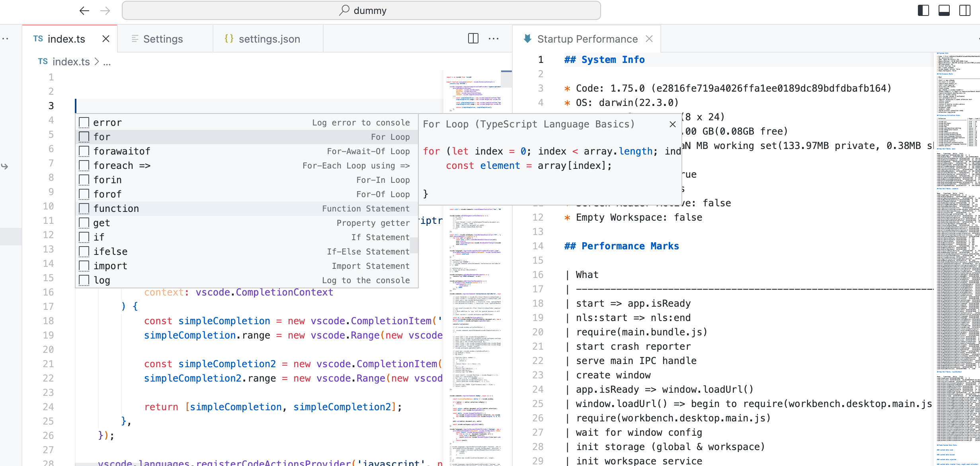Check the checkbox next to the function suggestion
Screen dimensions: 980x466
tap(84, 208)
